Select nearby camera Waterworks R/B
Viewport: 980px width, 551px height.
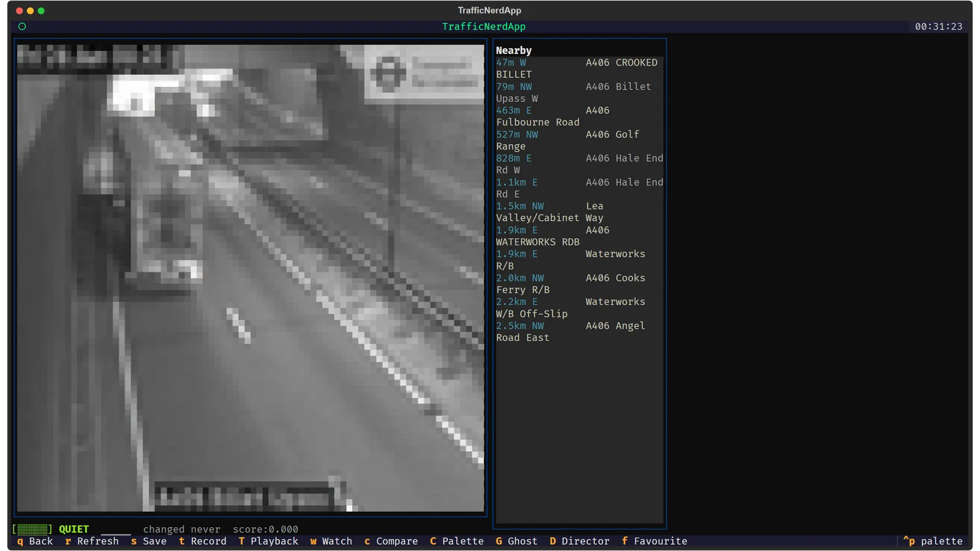click(x=579, y=260)
